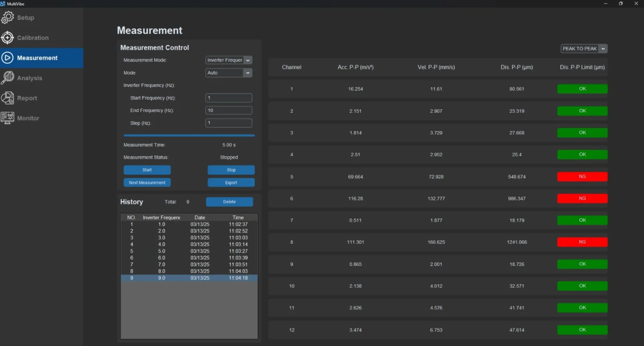
Task: Click the measurement progress bar
Action: [189, 136]
